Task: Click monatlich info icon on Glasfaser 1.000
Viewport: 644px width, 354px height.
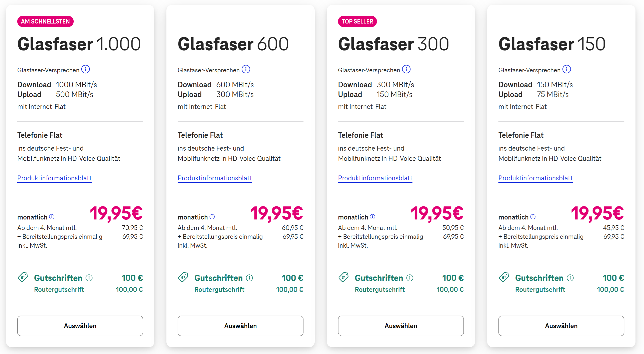Action: pyautogui.click(x=52, y=217)
